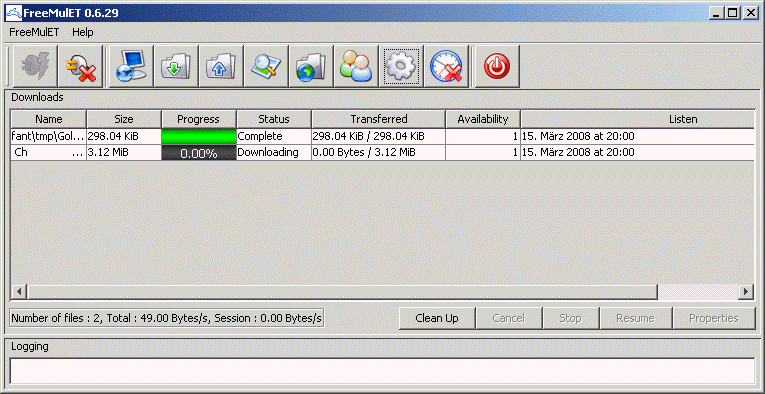
Task: Click the Clean Up button
Action: 437,318
